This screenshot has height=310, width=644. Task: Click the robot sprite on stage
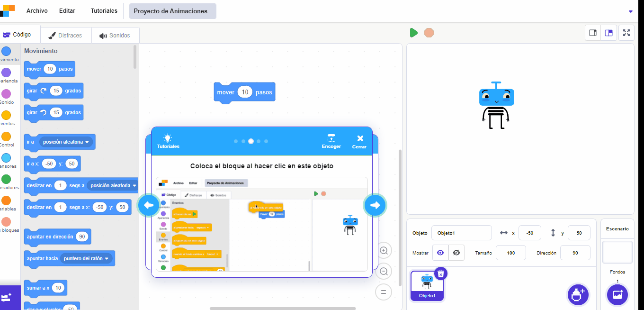(x=496, y=105)
